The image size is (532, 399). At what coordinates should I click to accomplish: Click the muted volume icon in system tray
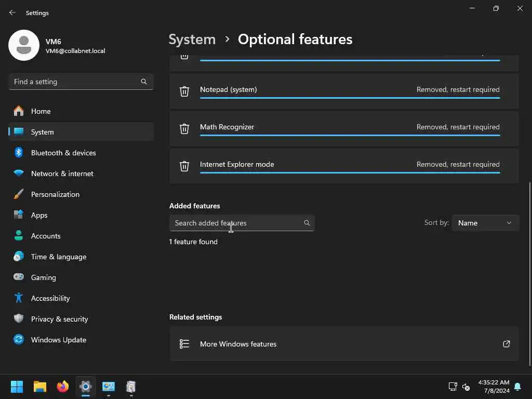(x=466, y=387)
